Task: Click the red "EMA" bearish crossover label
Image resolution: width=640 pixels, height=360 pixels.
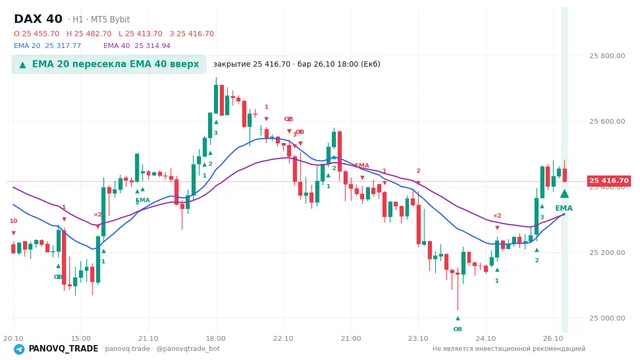Action: click(362, 165)
